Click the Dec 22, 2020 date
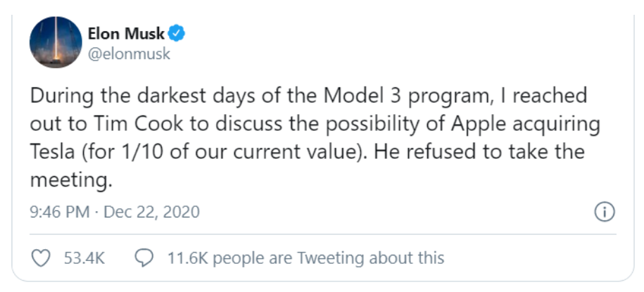Image resolution: width=644 pixels, height=292 pixels. [x=151, y=212]
